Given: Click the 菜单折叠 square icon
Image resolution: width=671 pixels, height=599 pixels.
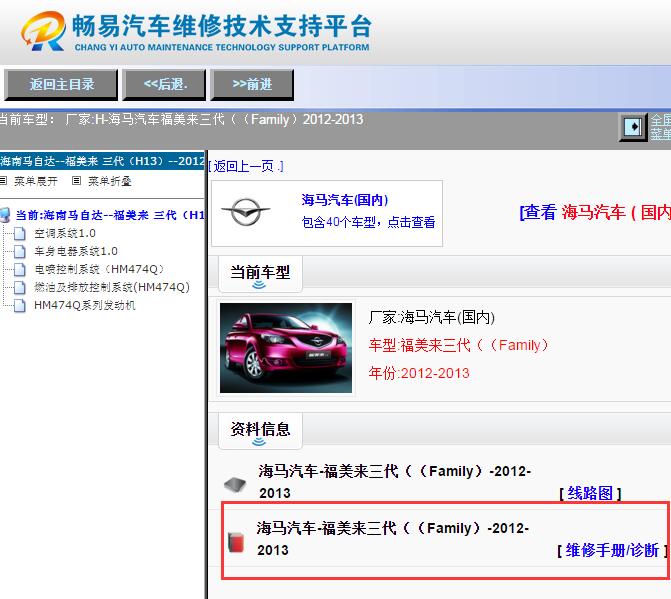Looking at the screenshot, I should 76,181.
